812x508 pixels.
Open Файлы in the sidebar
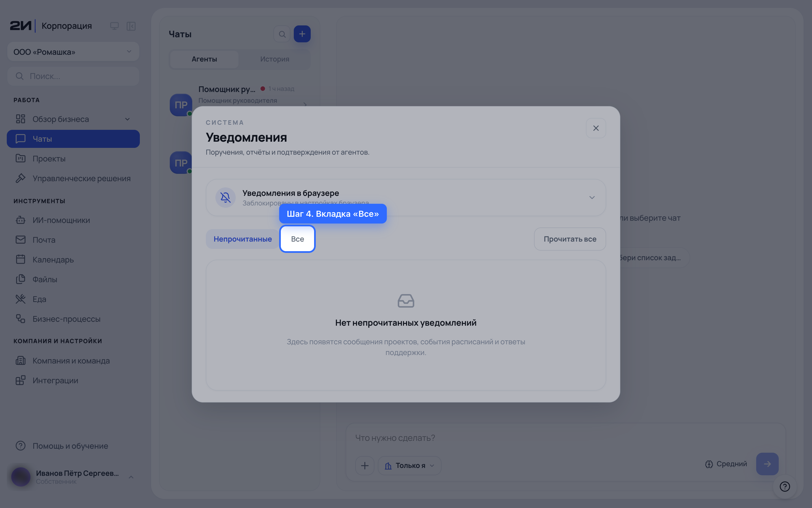click(73, 279)
